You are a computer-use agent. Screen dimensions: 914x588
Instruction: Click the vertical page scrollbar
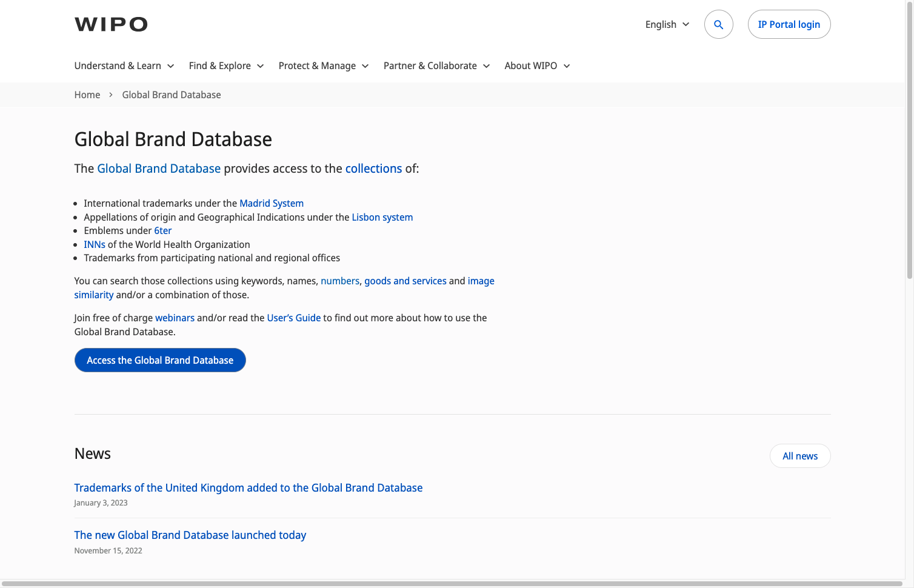tap(909, 139)
